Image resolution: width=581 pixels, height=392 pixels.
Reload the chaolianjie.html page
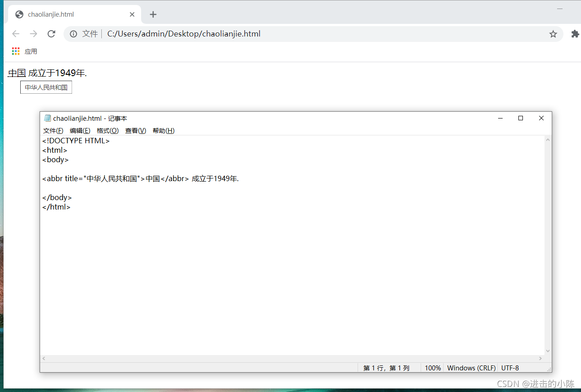[x=51, y=34]
